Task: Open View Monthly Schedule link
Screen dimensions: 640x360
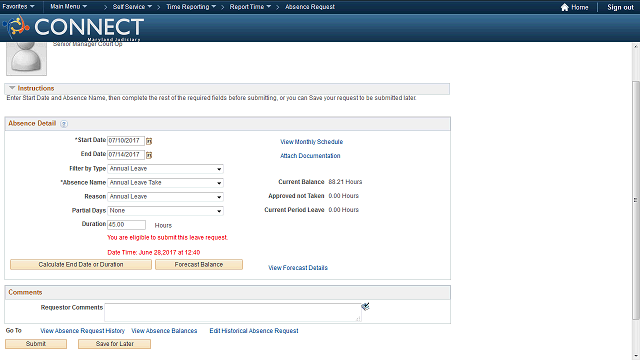Action: (311, 142)
